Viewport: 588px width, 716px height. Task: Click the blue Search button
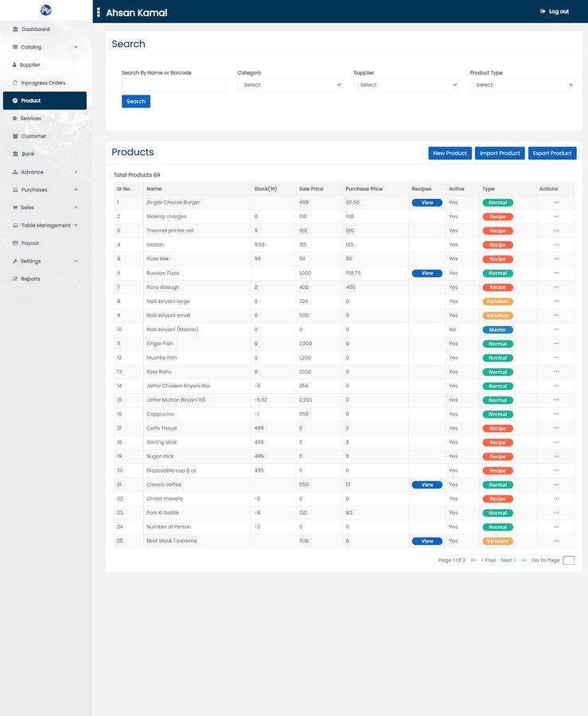136,101
